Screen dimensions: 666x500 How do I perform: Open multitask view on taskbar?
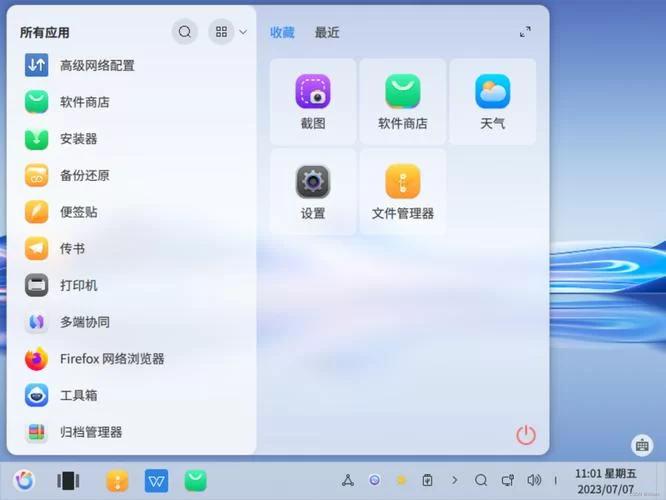68,481
